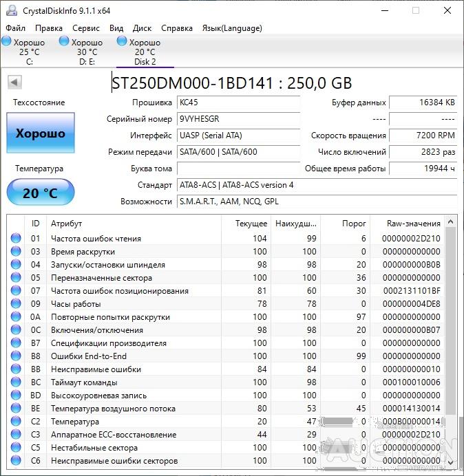Click status orb for Запуски/остановки шпинделя
464x476 pixels.
pos(16,264)
